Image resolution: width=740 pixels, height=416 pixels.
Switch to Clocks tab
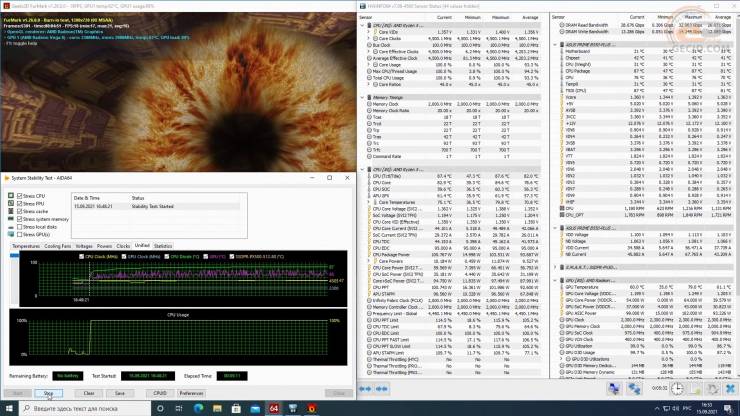click(x=123, y=246)
